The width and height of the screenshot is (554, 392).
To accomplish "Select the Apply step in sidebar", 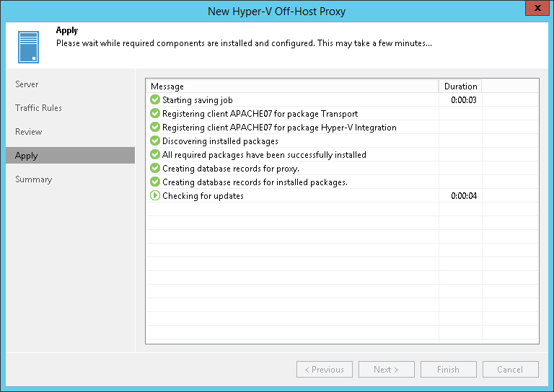I will [x=27, y=156].
